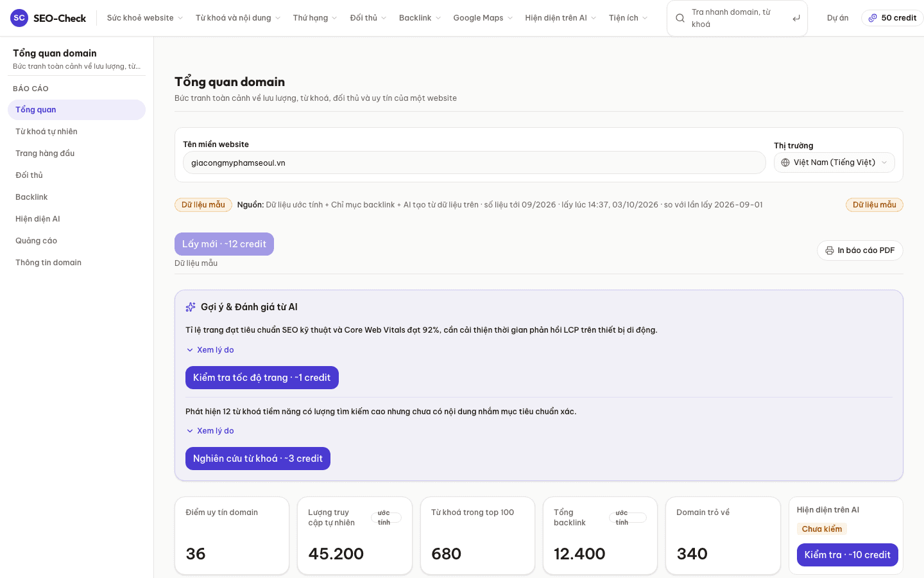Screen dimensions: 924x578
Task: Go to Từ khoá tự nhiên report
Action: [x=76, y=132]
